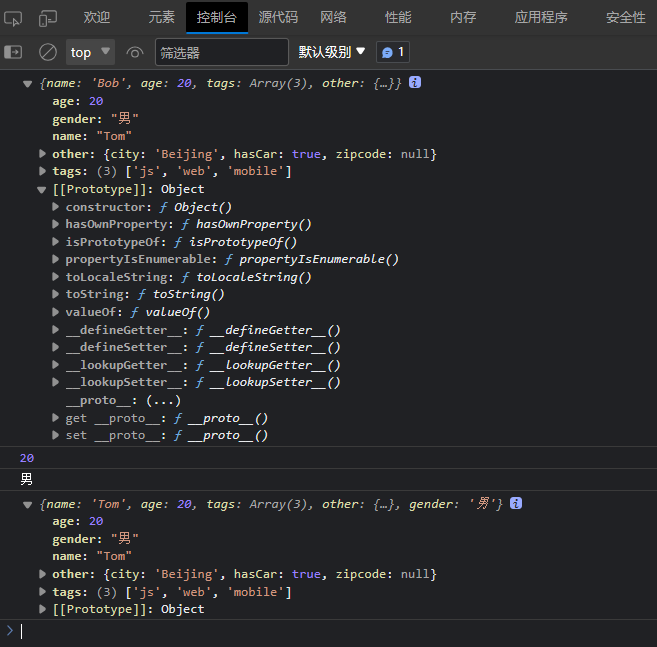657x647 pixels.
Task: Click gender: "男" in second object
Action: click(95, 539)
